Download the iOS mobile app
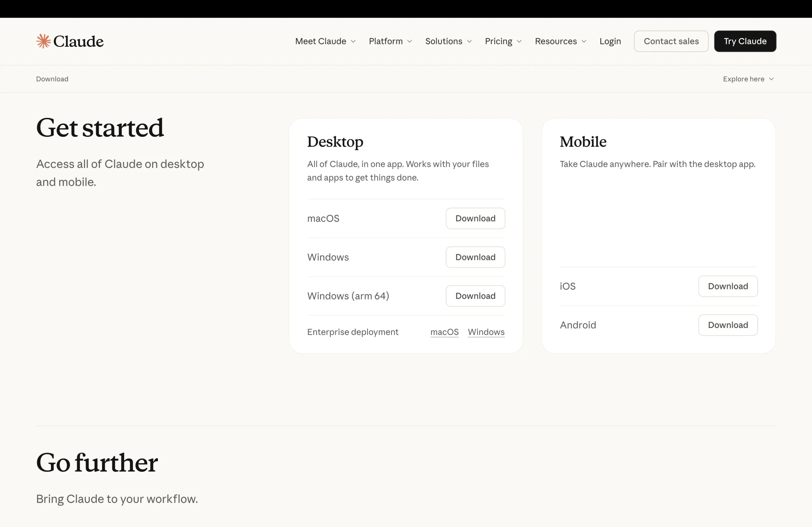 click(x=728, y=286)
